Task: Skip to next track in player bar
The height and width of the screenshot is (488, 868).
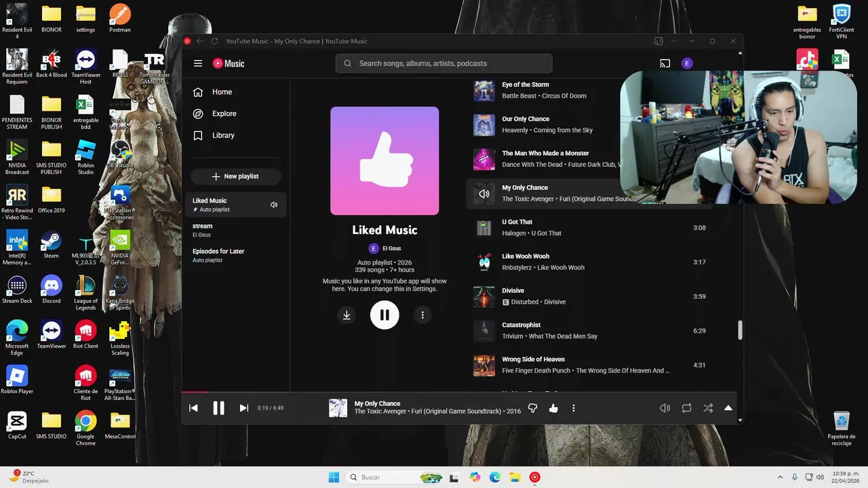Action: (x=243, y=408)
